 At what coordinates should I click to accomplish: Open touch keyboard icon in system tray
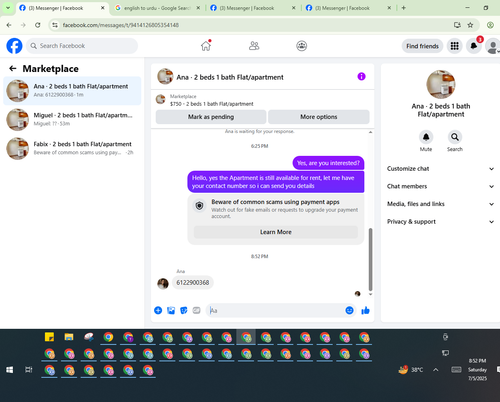(456, 370)
